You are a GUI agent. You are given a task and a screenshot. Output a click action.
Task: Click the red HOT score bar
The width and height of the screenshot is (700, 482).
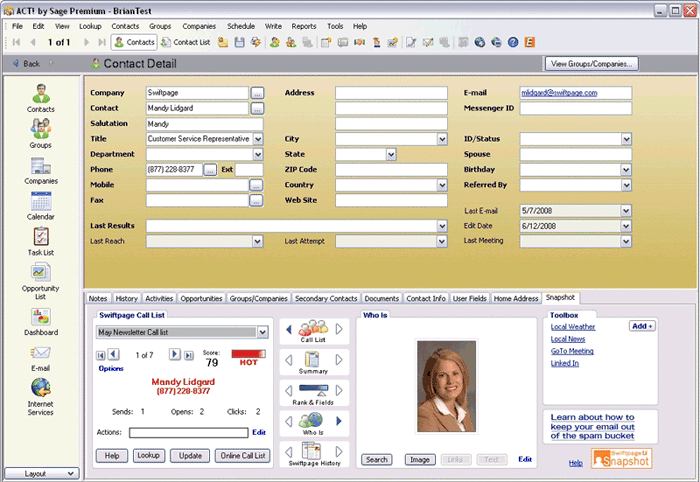248,354
